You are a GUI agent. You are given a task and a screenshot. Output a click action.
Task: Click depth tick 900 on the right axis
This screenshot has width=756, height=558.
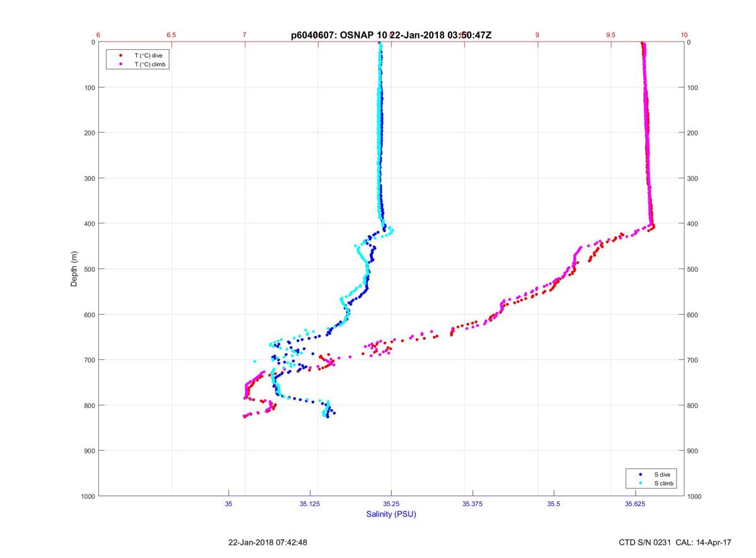click(694, 451)
